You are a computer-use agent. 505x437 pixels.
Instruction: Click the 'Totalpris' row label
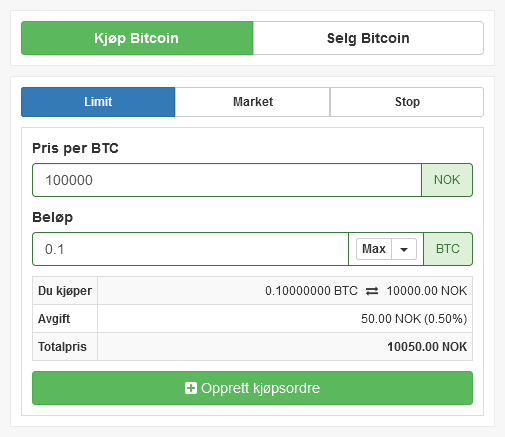click(62, 347)
